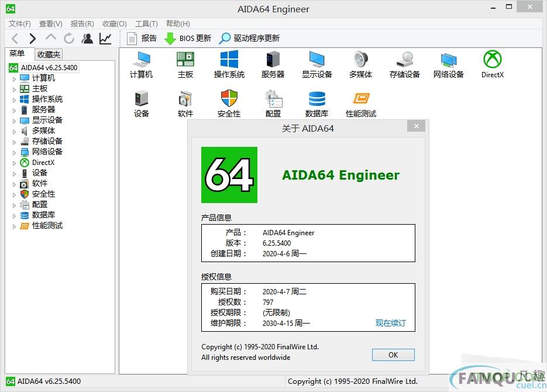547x392 pixels.
Task: Open the 工具(T) menu
Action: 146,24
